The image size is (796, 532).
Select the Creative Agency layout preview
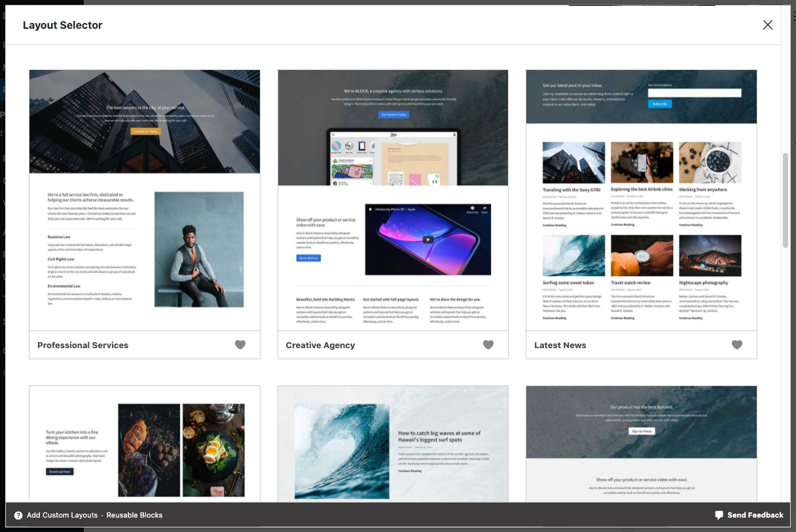(393, 200)
